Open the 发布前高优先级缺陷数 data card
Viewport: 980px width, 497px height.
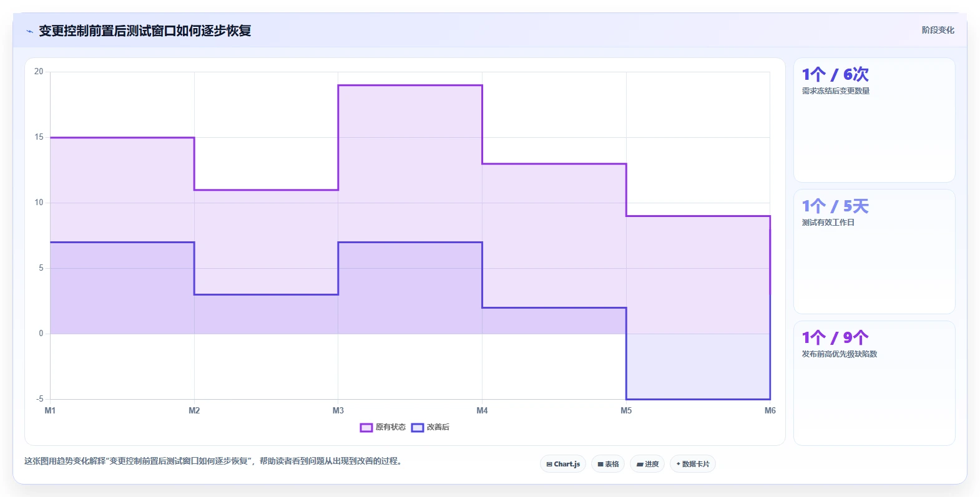[874, 383]
